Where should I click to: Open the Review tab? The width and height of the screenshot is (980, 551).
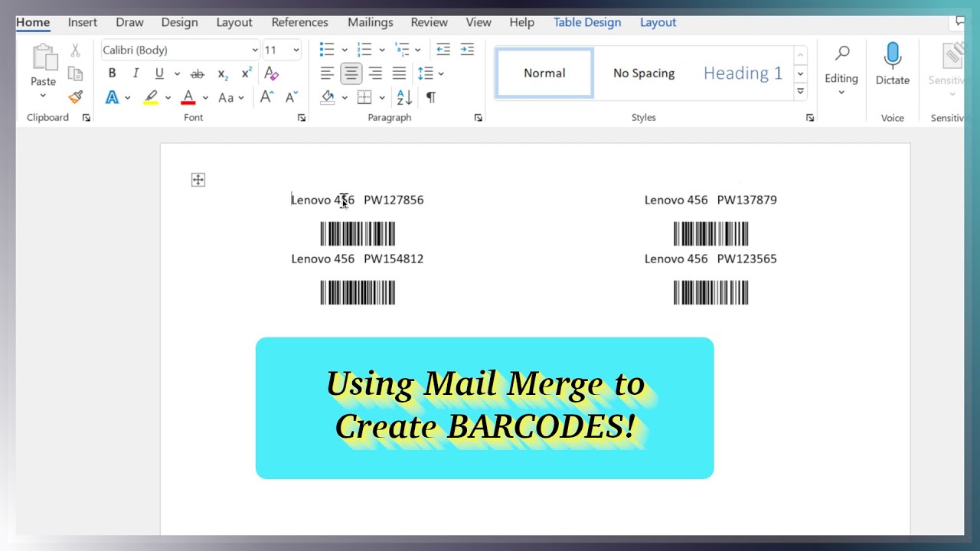(430, 22)
